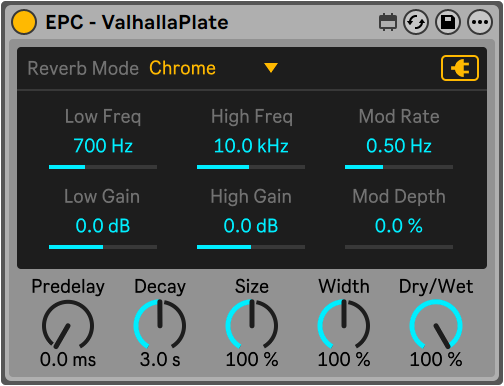Click the Dry/Wet knob
Image resolution: width=504 pixels, height=386 pixels.
click(x=436, y=325)
